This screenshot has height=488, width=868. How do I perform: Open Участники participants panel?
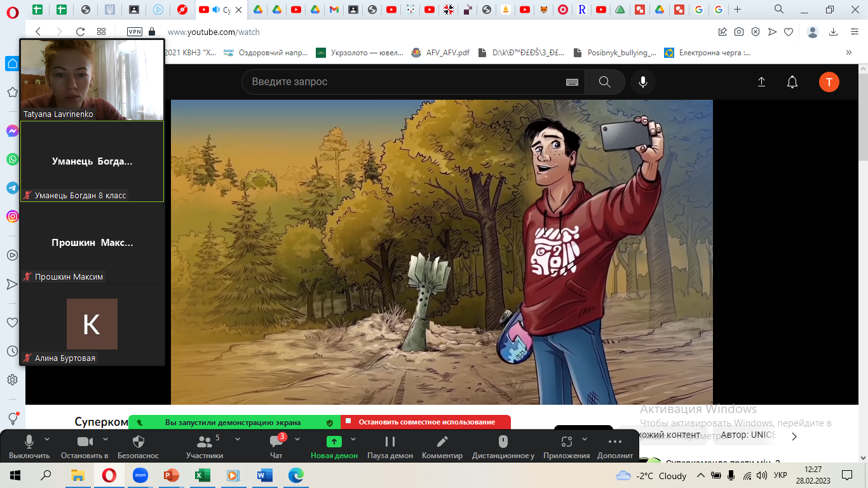click(x=205, y=447)
